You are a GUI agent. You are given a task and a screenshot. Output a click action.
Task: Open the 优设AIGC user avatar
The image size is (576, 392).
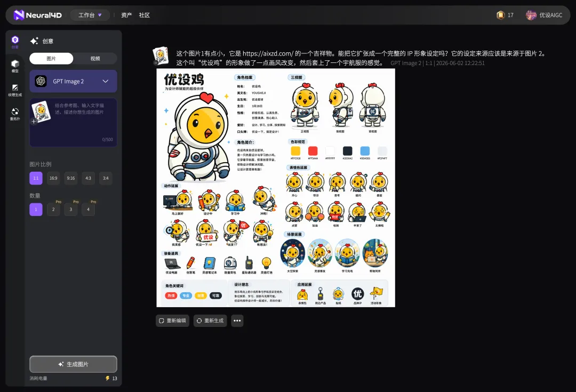click(x=531, y=15)
